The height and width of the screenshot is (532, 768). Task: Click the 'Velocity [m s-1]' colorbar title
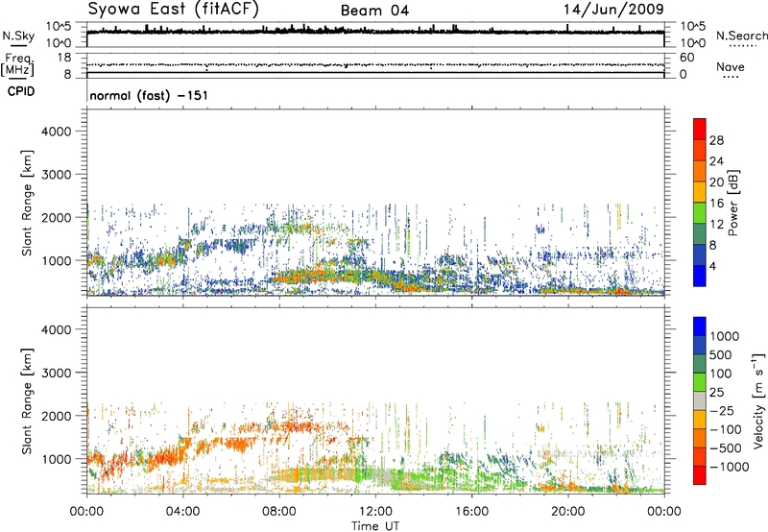758,400
